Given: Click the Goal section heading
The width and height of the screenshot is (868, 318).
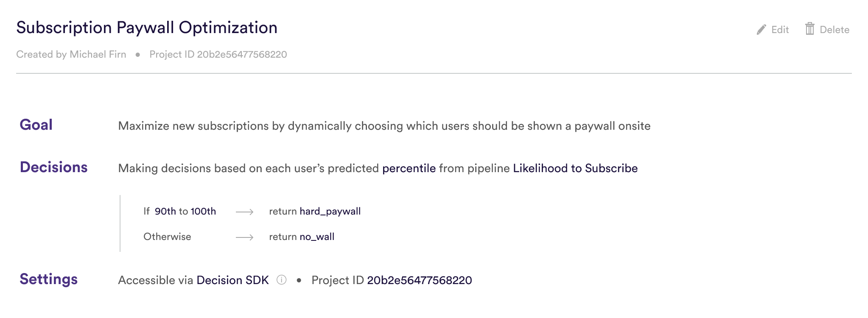Looking at the screenshot, I should (x=36, y=125).
